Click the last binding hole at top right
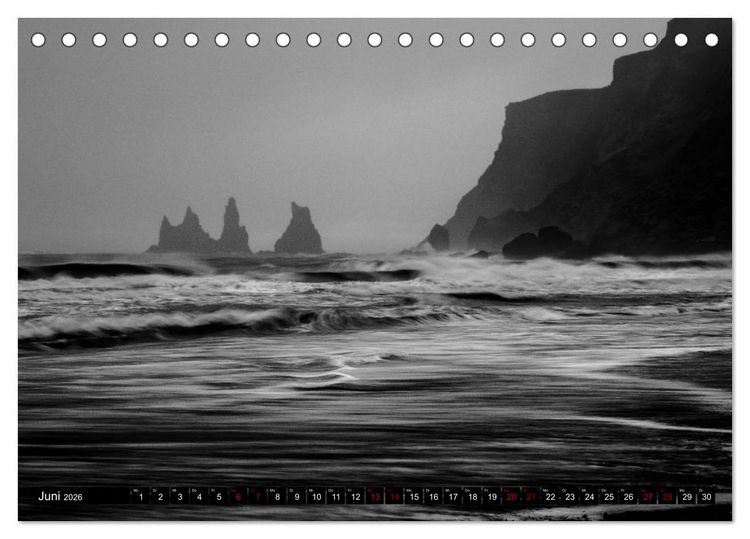 (x=711, y=40)
